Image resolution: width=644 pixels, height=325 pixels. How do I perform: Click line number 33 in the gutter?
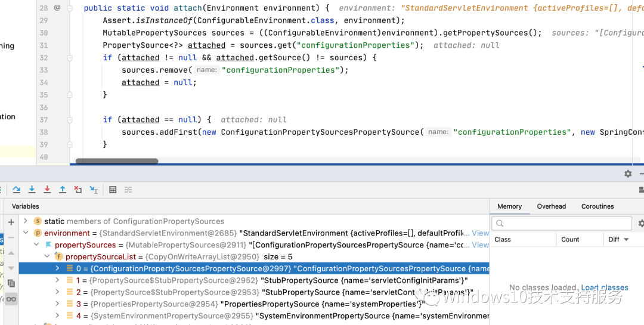pyautogui.click(x=44, y=70)
